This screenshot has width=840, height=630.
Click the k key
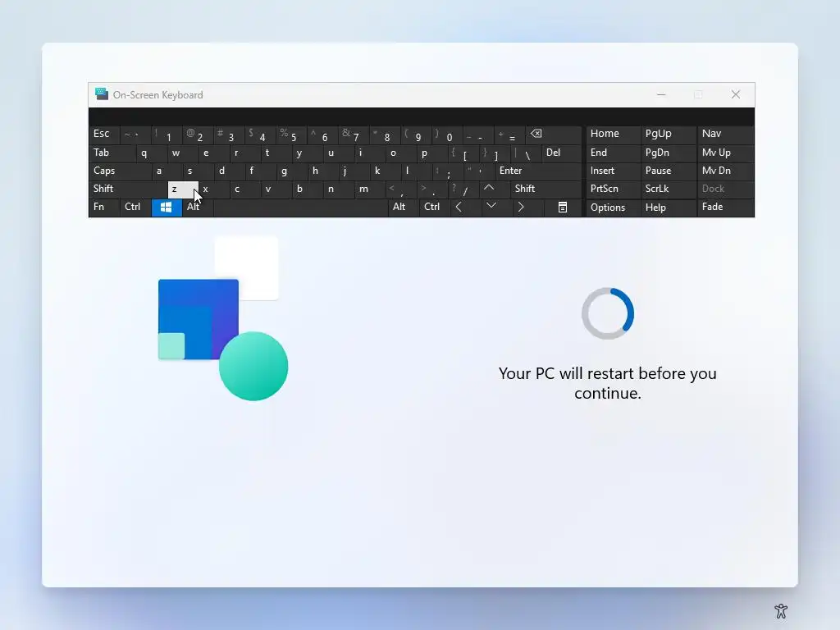pyautogui.click(x=386, y=171)
